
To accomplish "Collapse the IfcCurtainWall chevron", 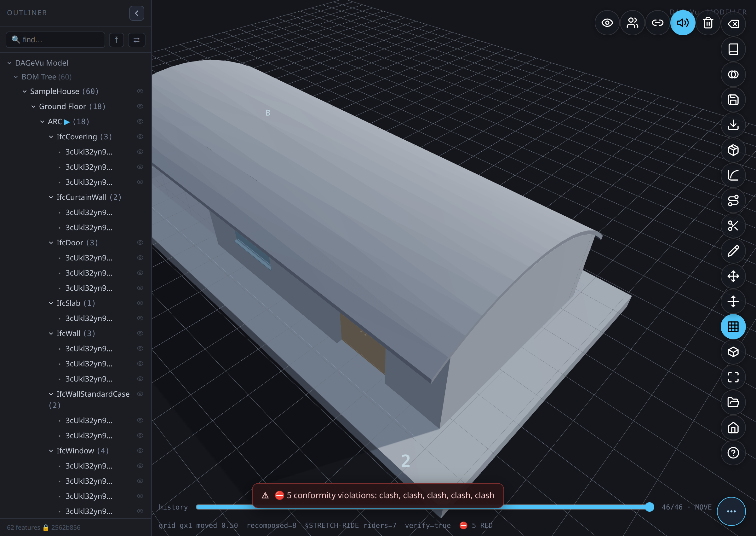I will point(51,197).
